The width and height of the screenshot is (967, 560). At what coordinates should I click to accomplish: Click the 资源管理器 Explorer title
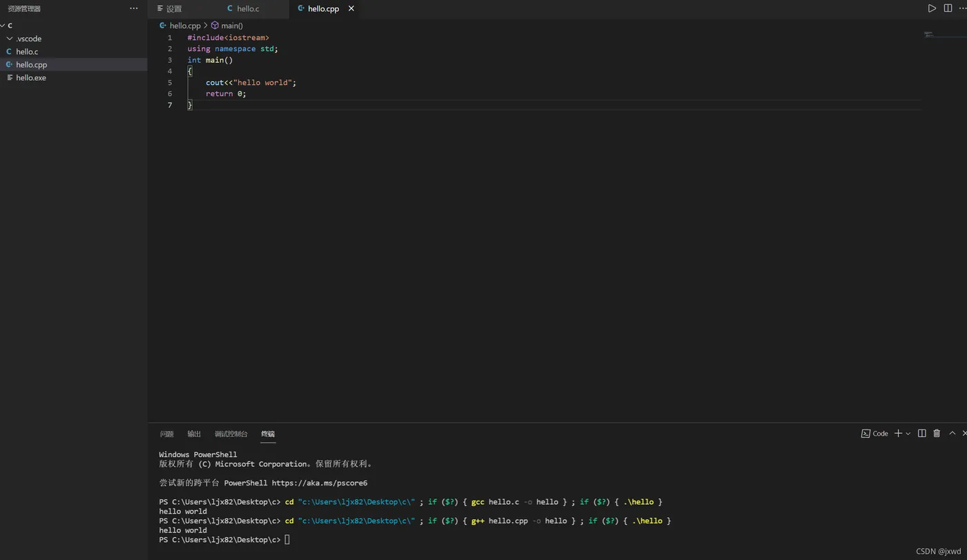tap(24, 9)
